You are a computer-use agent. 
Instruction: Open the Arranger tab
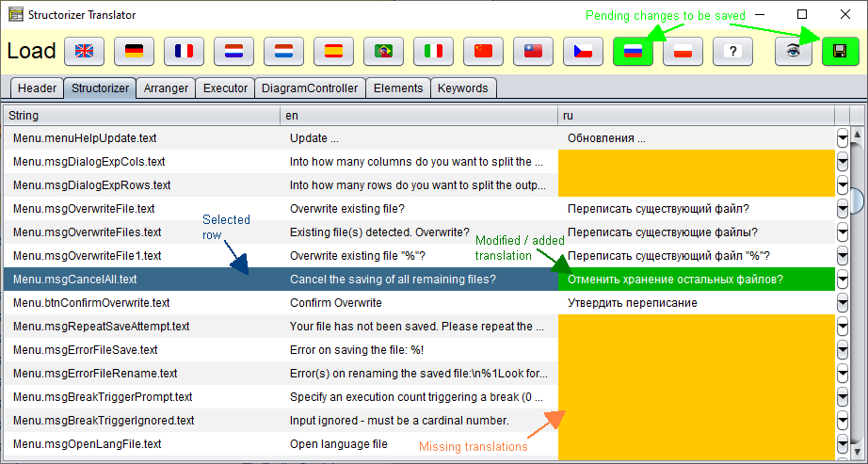click(x=166, y=88)
